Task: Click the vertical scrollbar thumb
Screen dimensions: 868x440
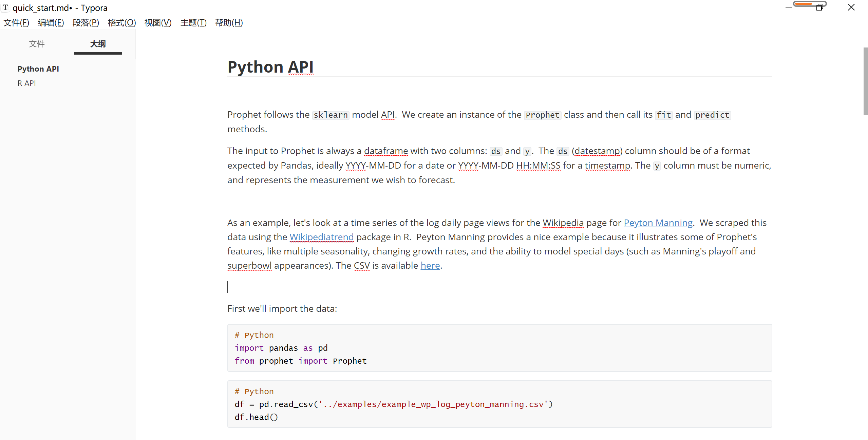Action: pyautogui.click(x=865, y=81)
